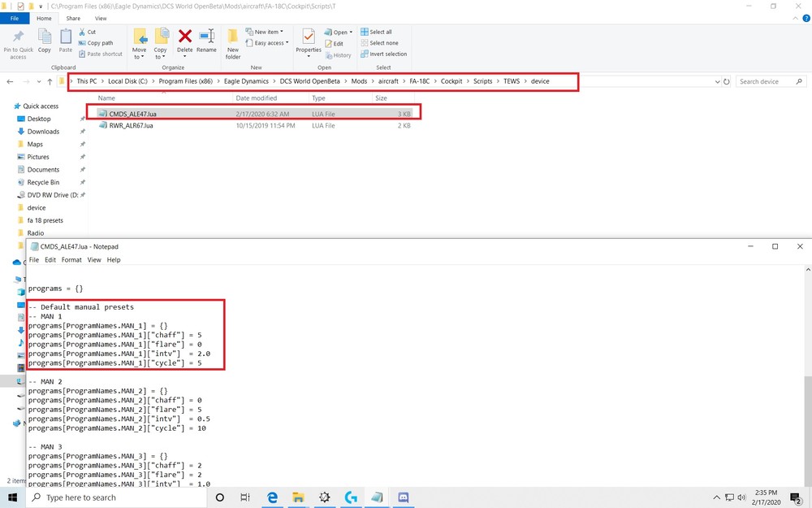The height and width of the screenshot is (508, 812).
Task: Open Recycle Bin in sidebar
Action: 43,182
